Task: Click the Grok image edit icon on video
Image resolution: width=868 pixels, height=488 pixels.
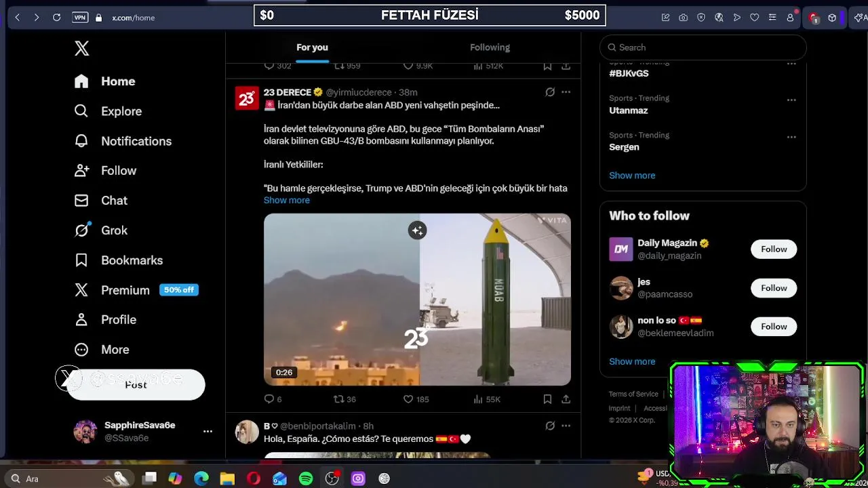Action: point(417,230)
